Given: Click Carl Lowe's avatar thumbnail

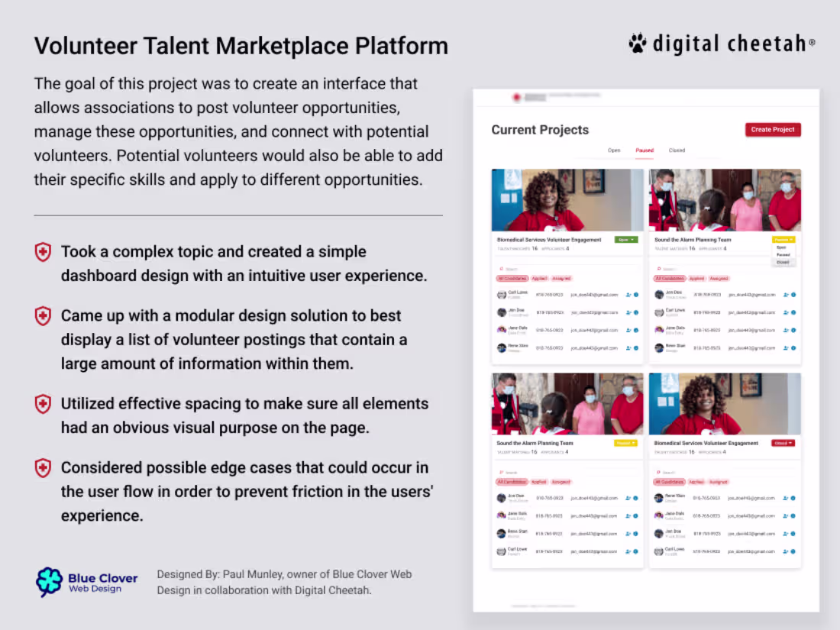Looking at the screenshot, I should (x=501, y=295).
